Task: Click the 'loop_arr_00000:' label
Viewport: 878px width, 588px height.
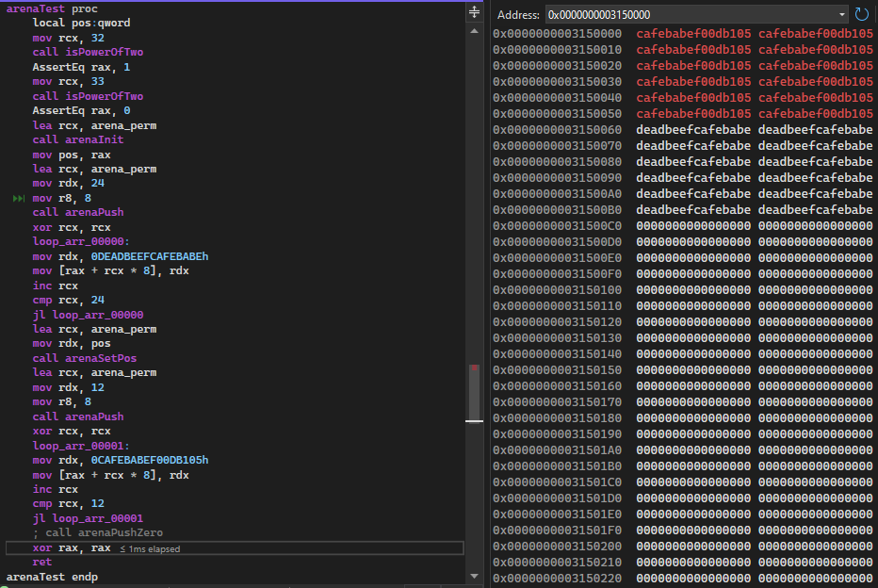Action: point(81,241)
